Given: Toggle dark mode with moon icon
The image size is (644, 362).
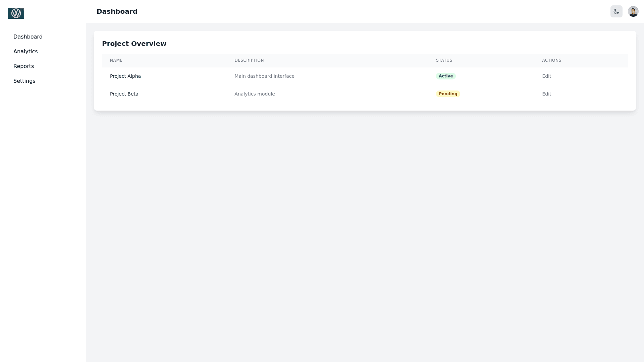Looking at the screenshot, I should click(x=616, y=11).
